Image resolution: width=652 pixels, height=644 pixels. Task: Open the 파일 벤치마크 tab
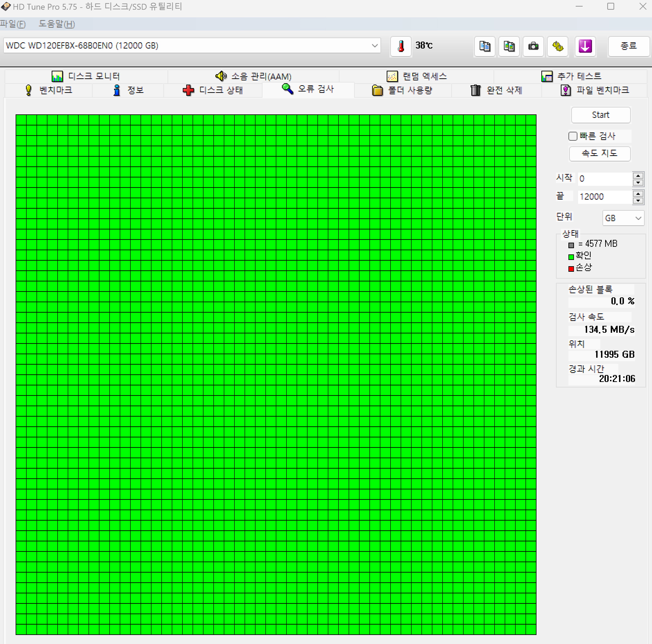594,90
